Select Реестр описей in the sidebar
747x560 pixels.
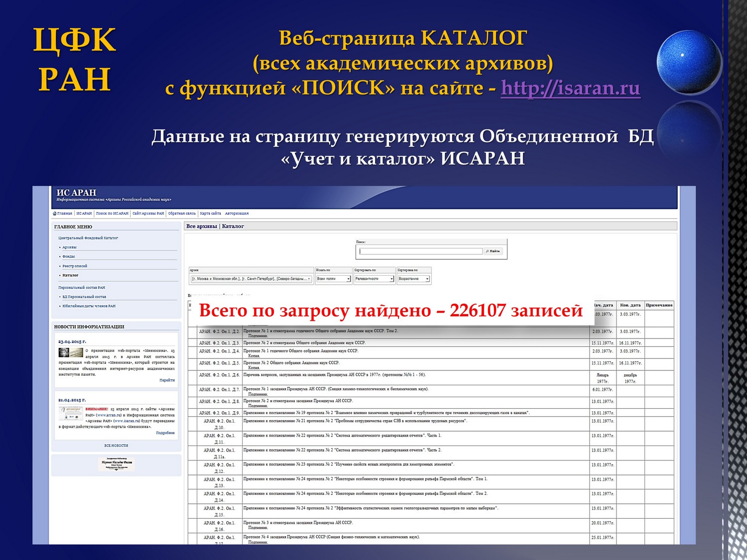tap(75, 266)
